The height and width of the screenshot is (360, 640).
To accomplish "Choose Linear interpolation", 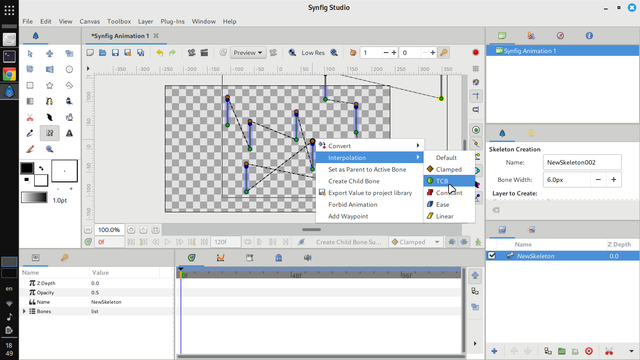I will pos(449,216).
